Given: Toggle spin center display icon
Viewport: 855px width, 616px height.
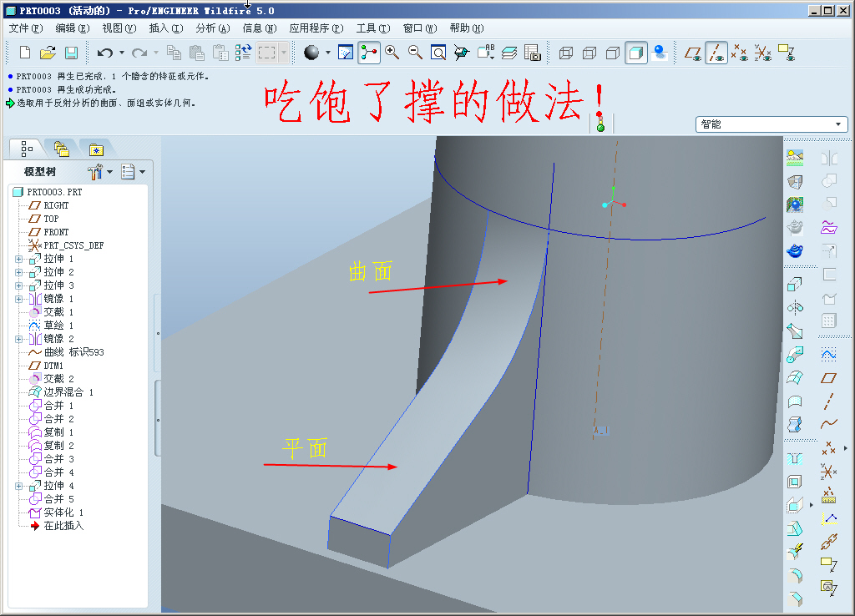Looking at the screenshot, I should [369, 53].
